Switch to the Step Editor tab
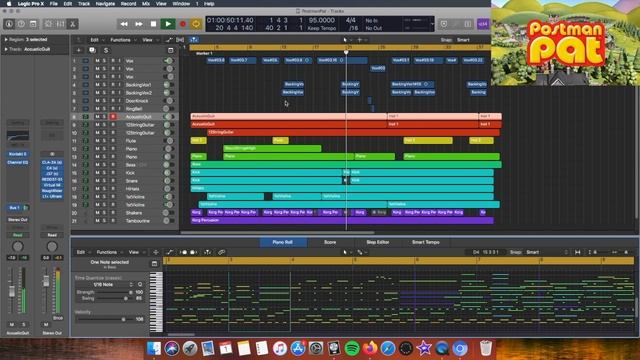The image size is (640, 360). [378, 242]
